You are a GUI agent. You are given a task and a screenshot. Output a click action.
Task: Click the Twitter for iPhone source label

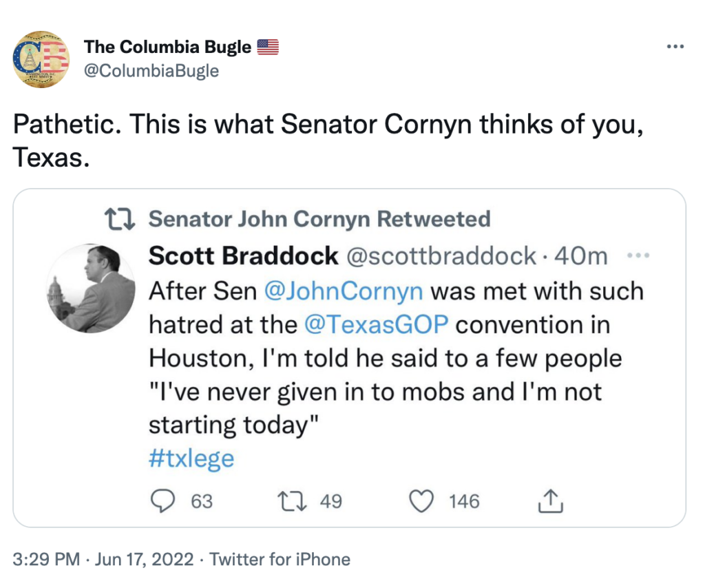pyautogui.click(x=280, y=559)
